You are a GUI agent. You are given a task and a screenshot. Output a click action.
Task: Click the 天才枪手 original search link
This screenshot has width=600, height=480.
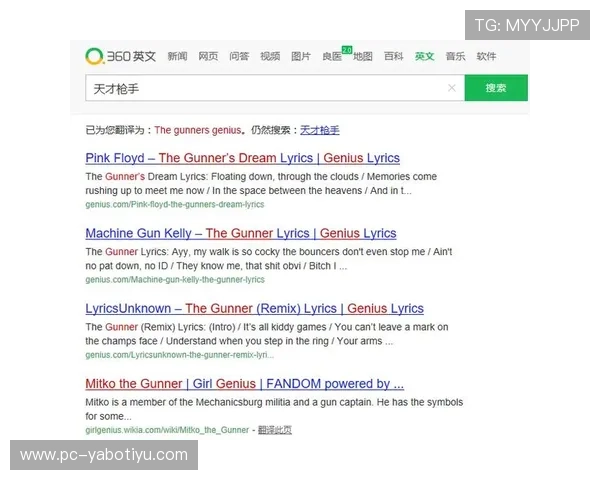(320, 130)
